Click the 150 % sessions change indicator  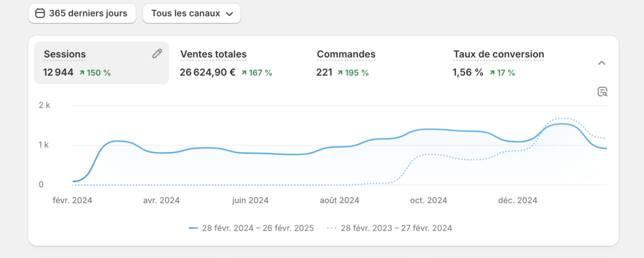[95, 73]
